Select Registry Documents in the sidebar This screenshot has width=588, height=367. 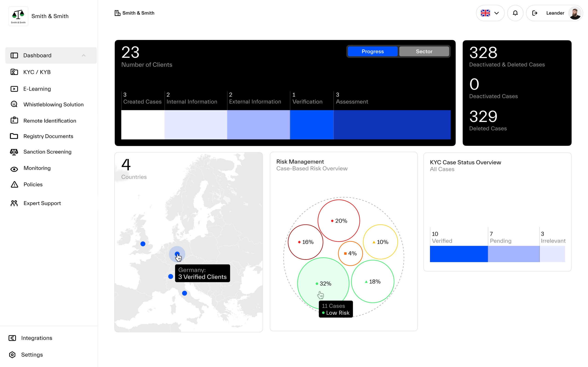tap(48, 136)
